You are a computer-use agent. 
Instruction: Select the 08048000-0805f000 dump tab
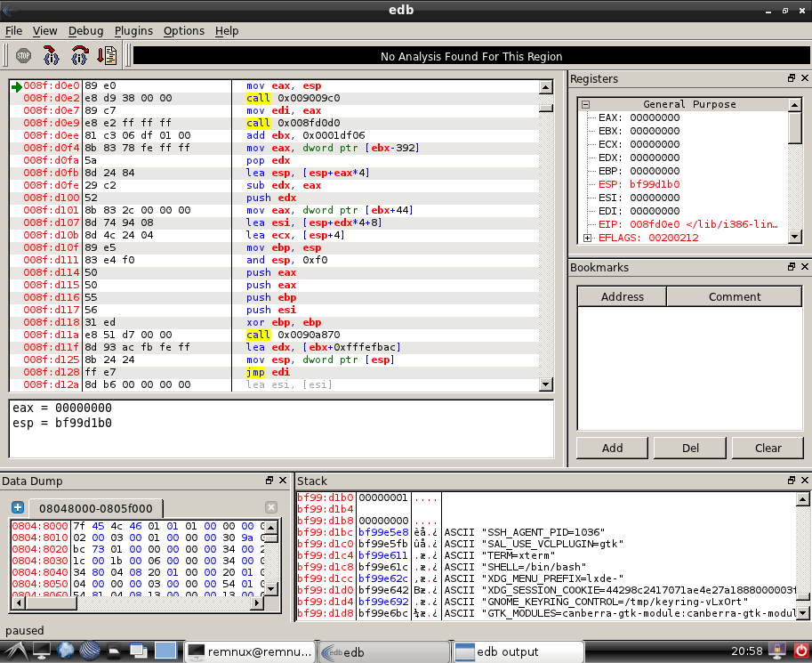coord(95,508)
